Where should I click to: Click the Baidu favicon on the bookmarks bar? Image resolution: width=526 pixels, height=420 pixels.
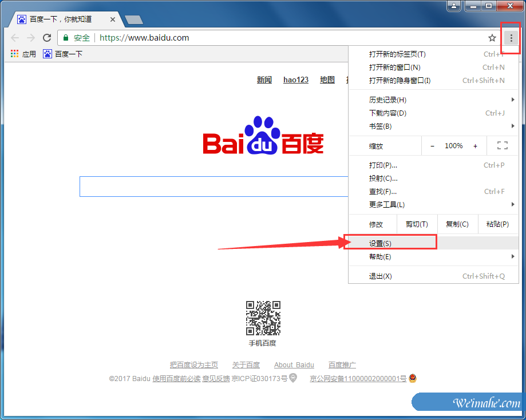[47, 54]
